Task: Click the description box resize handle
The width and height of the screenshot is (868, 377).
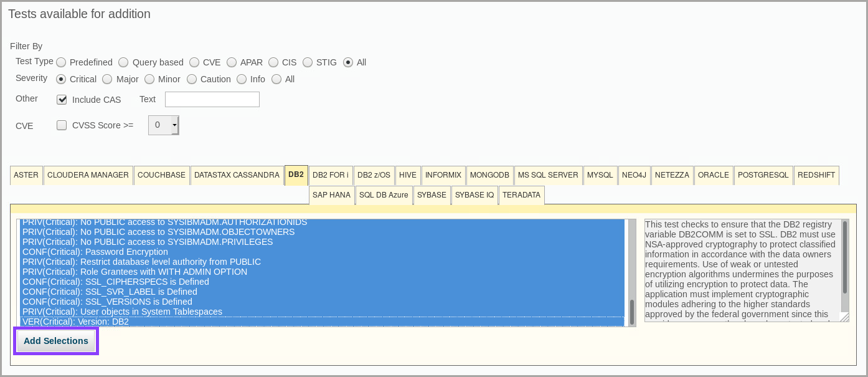Action: [844, 317]
